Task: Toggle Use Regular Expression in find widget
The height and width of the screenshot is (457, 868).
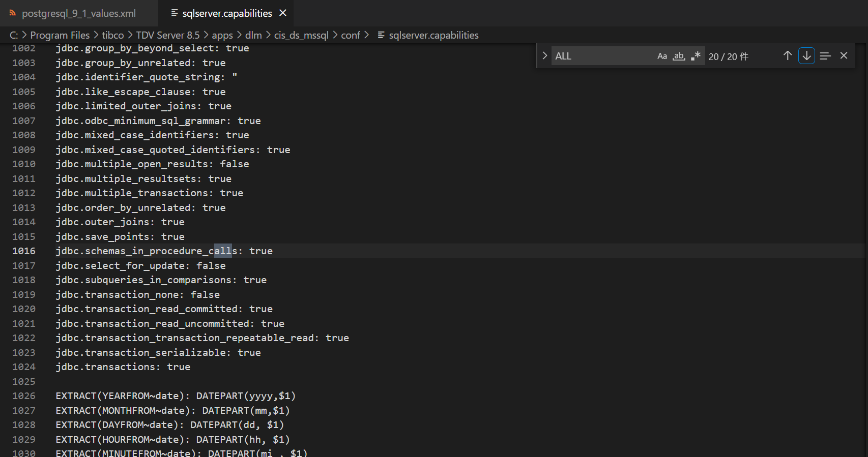Action: [x=696, y=56]
